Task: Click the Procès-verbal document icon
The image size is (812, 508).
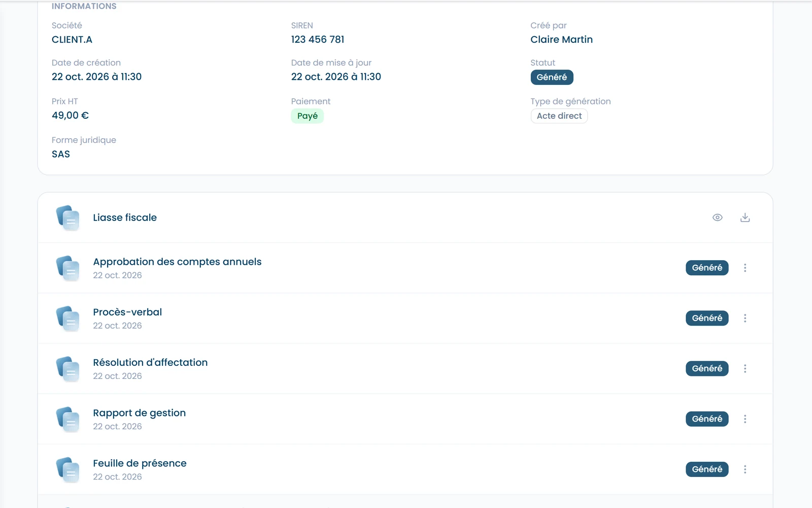Action: [x=68, y=319]
